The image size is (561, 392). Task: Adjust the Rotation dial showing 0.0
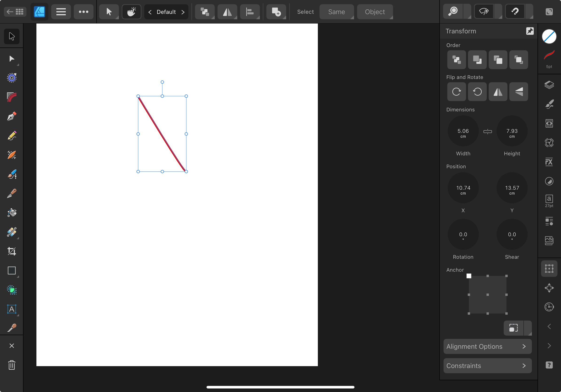[463, 235]
